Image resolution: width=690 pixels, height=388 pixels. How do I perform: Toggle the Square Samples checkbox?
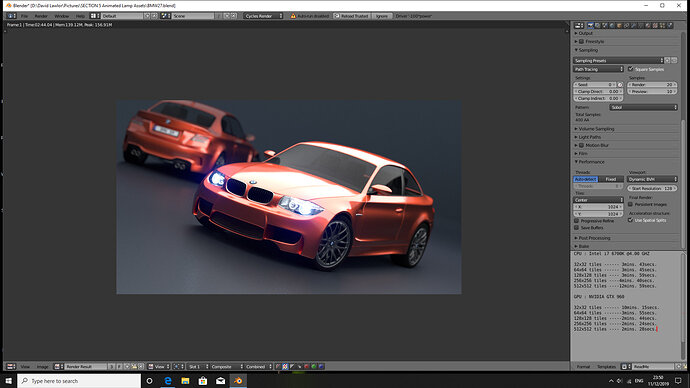point(631,69)
